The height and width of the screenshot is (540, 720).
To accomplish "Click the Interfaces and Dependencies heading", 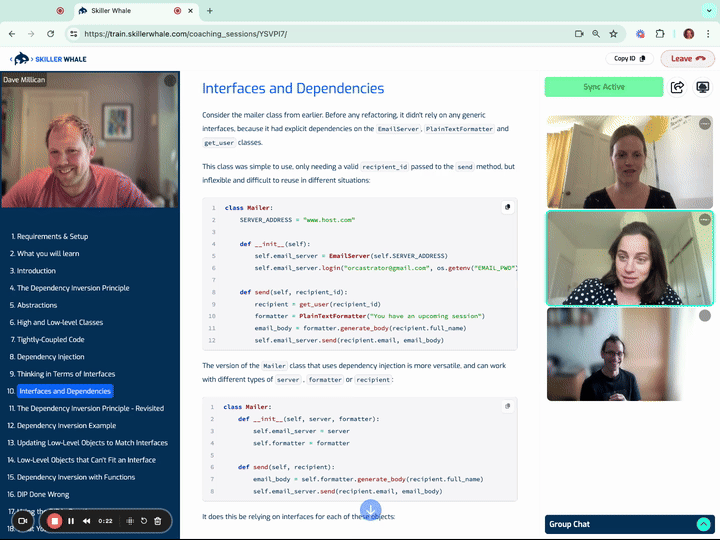I will point(293,88).
